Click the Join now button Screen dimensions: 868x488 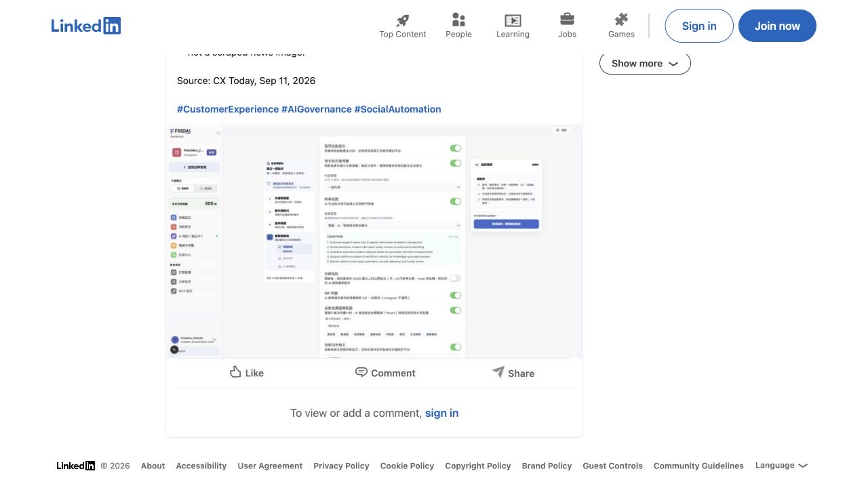[x=777, y=26]
